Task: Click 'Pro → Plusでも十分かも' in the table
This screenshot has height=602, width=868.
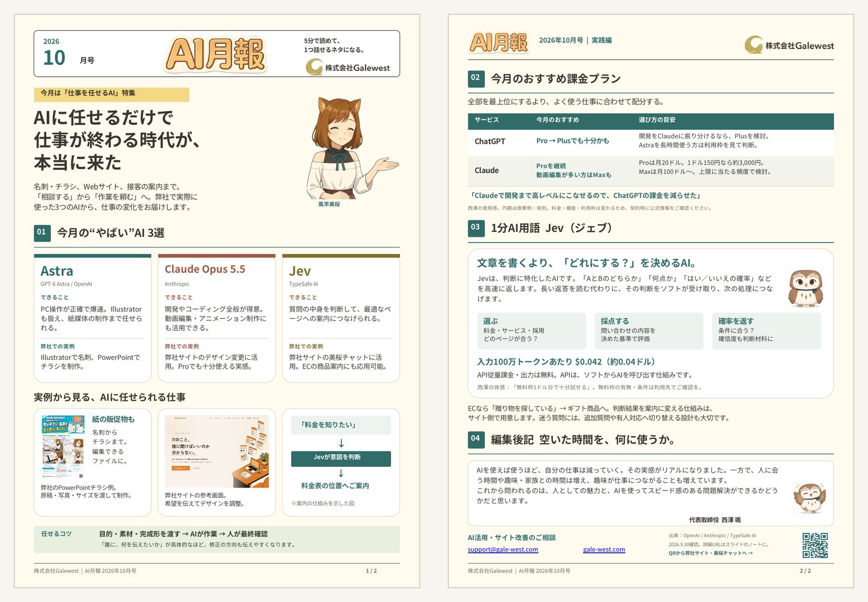Action: click(x=572, y=141)
